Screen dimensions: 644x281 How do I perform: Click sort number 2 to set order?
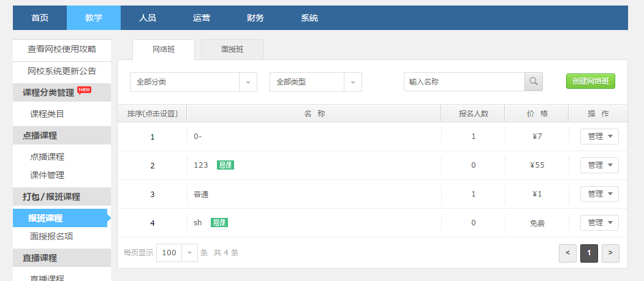point(152,165)
